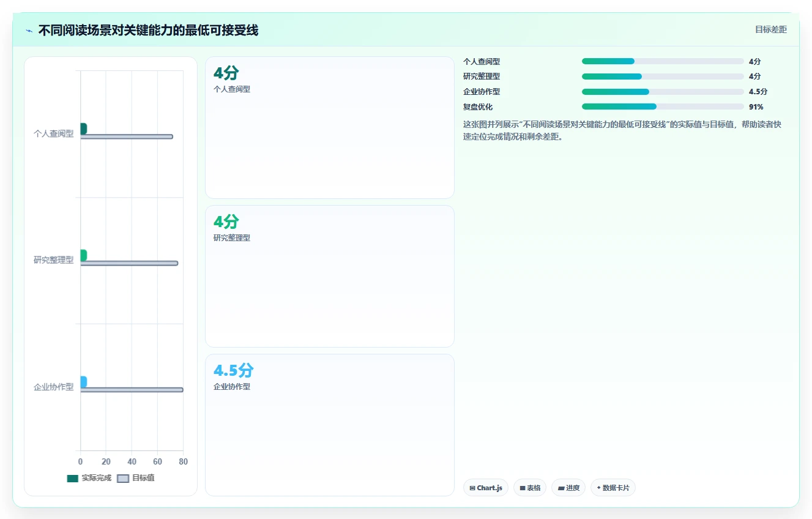This screenshot has height=519, width=812.
Task: Click the 数据卡片 tag button
Action: (x=613, y=488)
